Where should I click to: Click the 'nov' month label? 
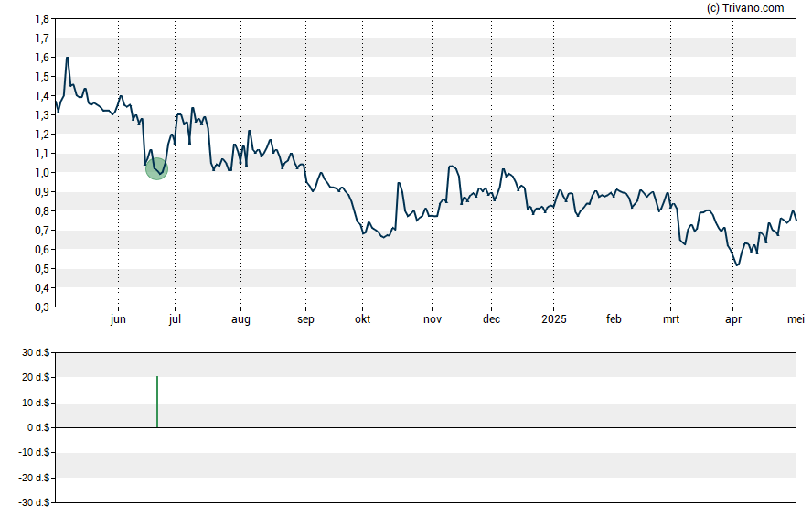click(x=433, y=319)
